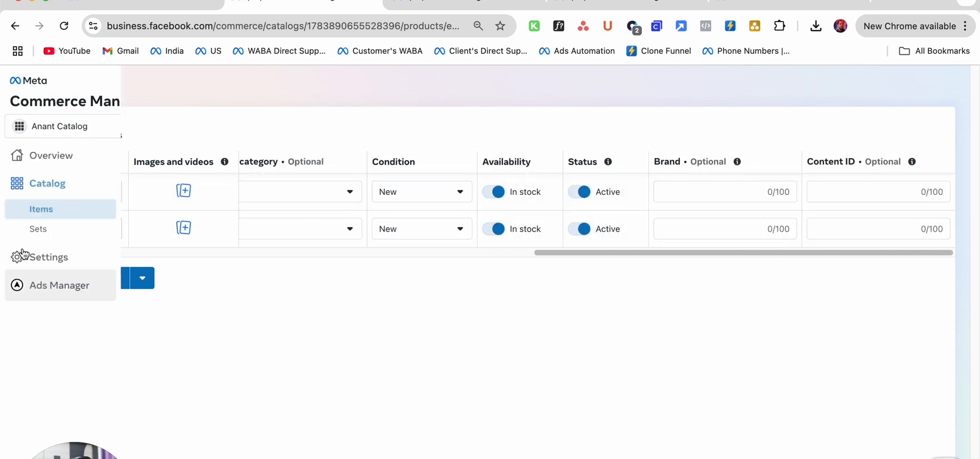This screenshot has width=980, height=459.
Task: Show info about the Brand column
Action: (737, 161)
